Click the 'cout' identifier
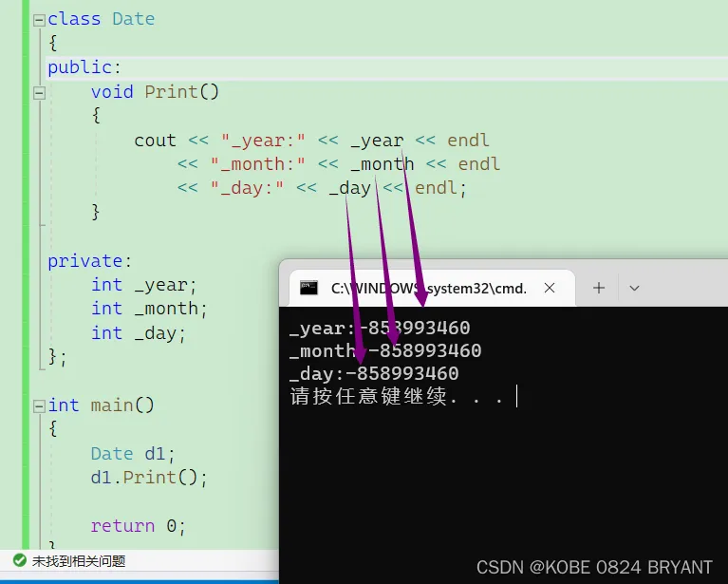Viewport: 728px width, 584px height. tap(155, 141)
